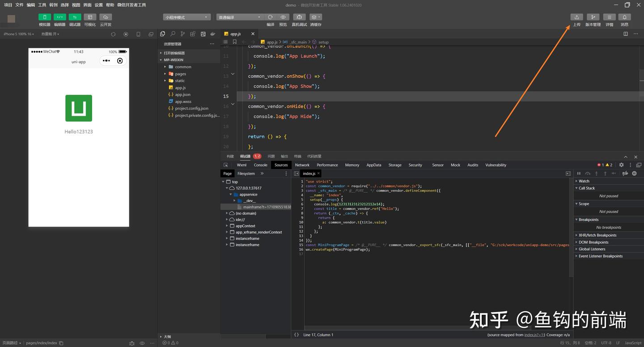Open the source control branch icon
Viewport: 644px width, 347px height.
pos(182,34)
